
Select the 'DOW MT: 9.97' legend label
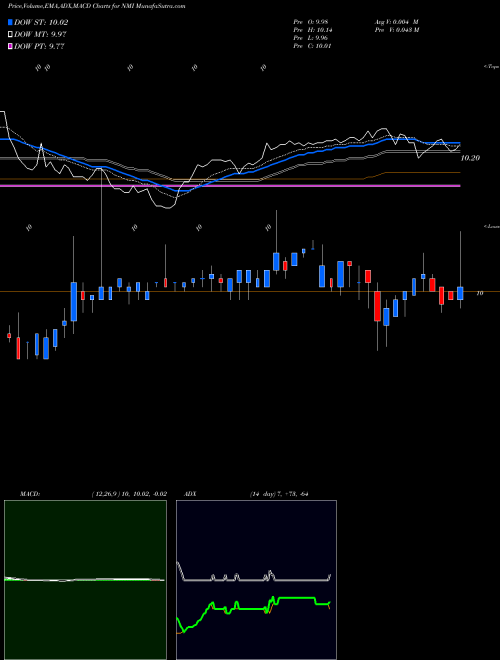point(40,34)
